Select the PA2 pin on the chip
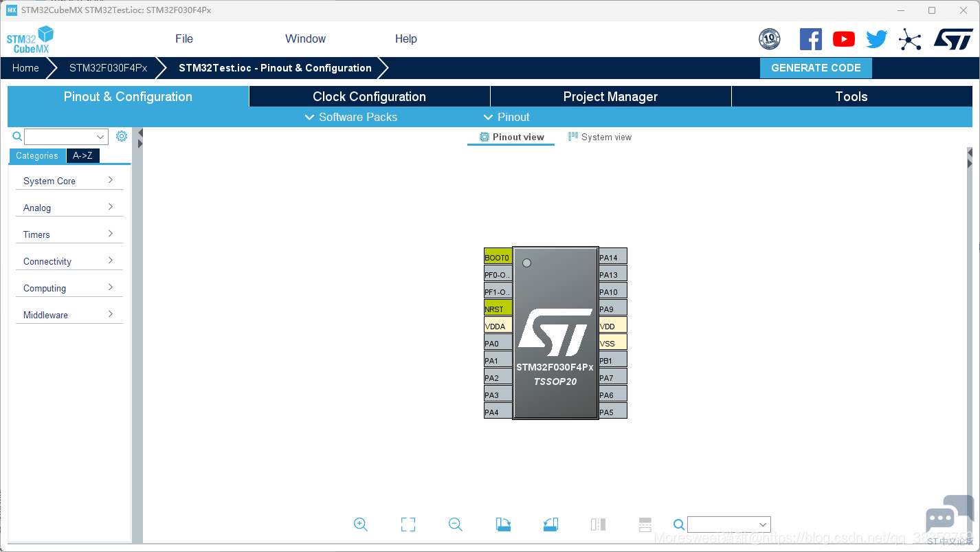980x552 pixels. click(498, 377)
